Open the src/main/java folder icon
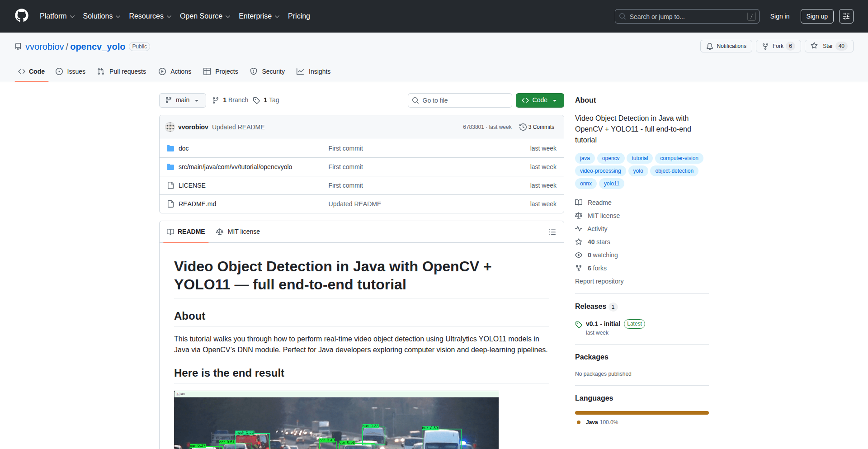The height and width of the screenshot is (449, 868). 170,167
